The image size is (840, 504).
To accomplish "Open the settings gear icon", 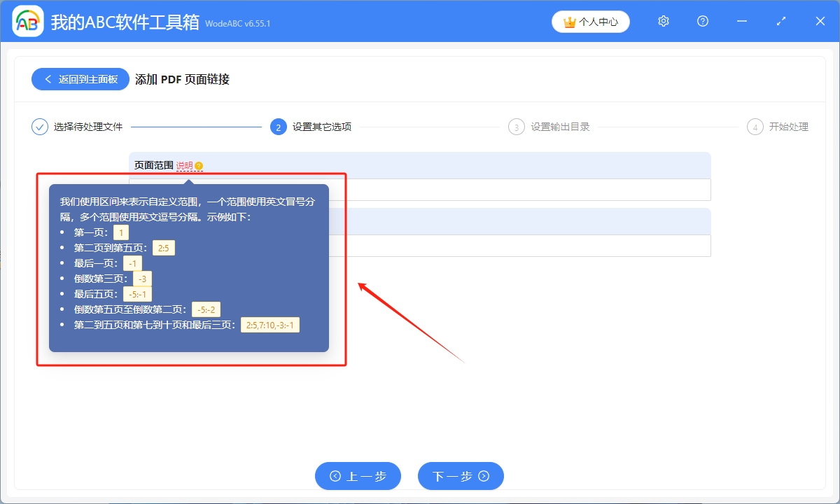I will click(663, 21).
